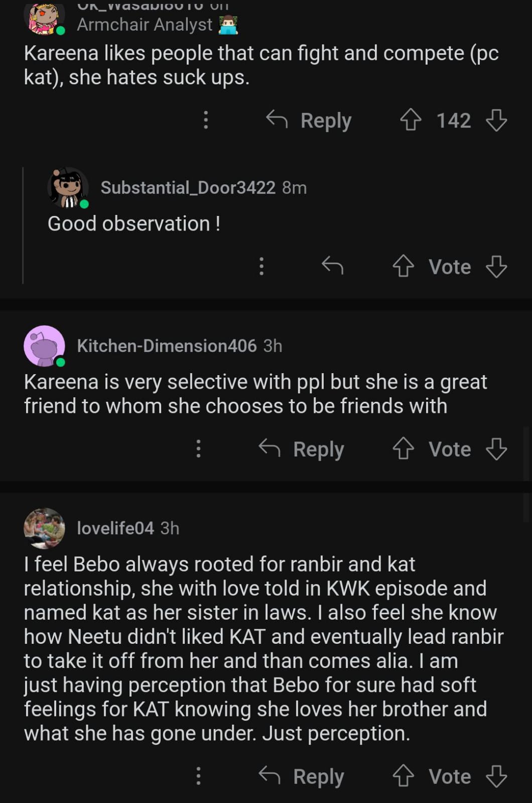Open options menu on the 'suck ups' comment
532x803 pixels.
206,120
